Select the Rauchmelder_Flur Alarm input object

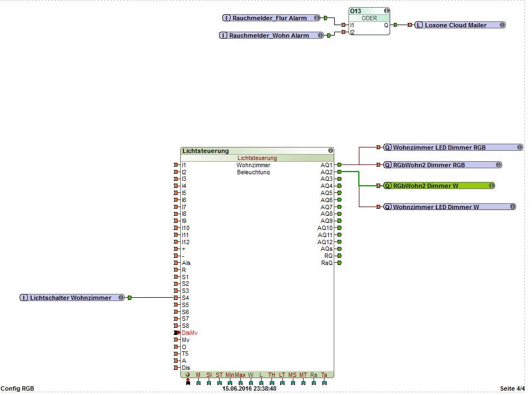pyautogui.click(x=271, y=18)
